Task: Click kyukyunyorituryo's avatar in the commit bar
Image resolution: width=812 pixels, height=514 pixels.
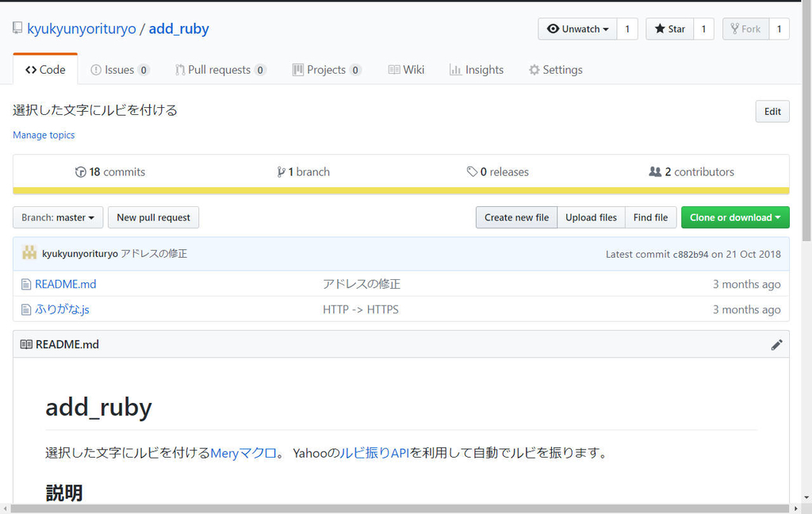Action: click(x=29, y=253)
